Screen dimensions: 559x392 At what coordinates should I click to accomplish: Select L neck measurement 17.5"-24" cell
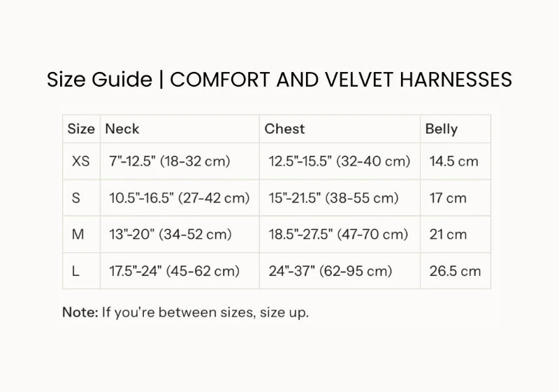[x=174, y=270]
